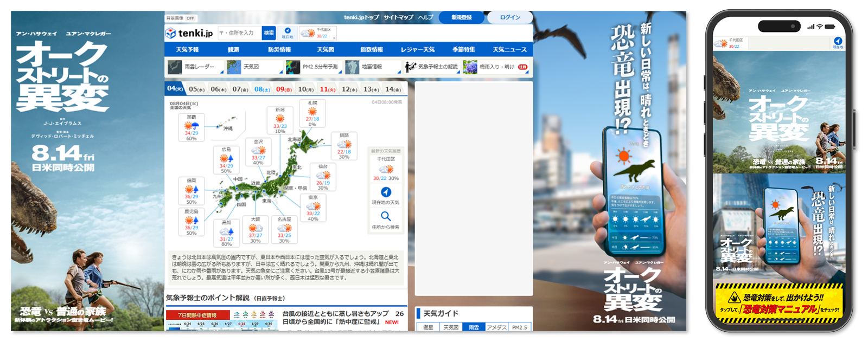Screen dimensions: 868x342
Task: Select the 05(水) date tab
Action: click(x=196, y=89)
